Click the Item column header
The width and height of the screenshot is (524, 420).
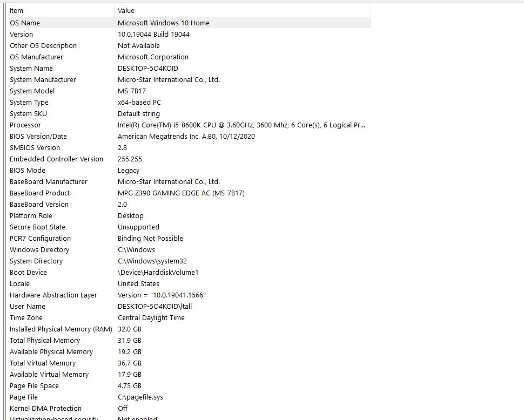click(x=61, y=11)
